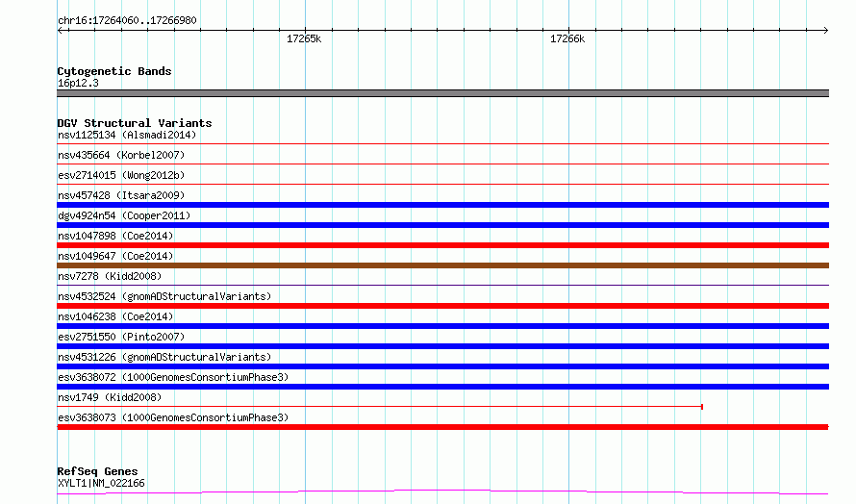Screen dimensions: 856x504
Task: Select variant nsv1749 (Kidd2008) label
Action: [110, 397]
